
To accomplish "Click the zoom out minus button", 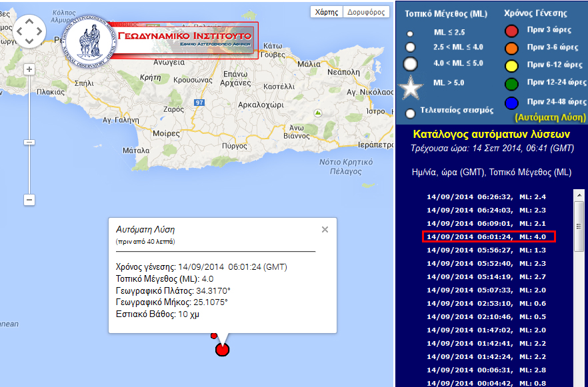I will click(x=29, y=200).
